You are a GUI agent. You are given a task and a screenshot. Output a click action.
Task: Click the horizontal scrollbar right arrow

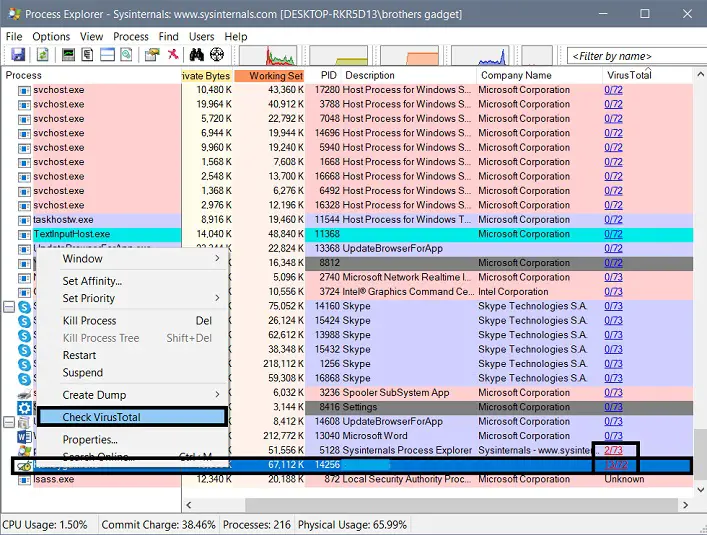pos(685,505)
